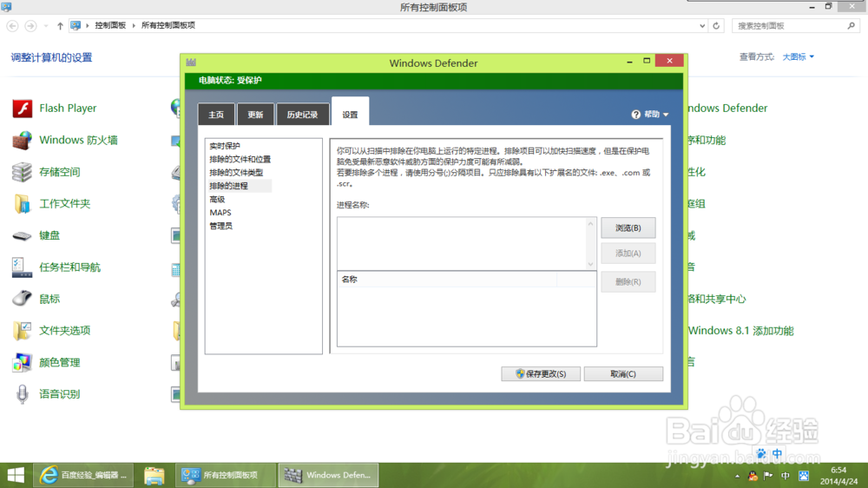The width and height of the screenshot is (868, 488).
Task: Switch to the 主页 tab
Action: [x=216, y=115]
